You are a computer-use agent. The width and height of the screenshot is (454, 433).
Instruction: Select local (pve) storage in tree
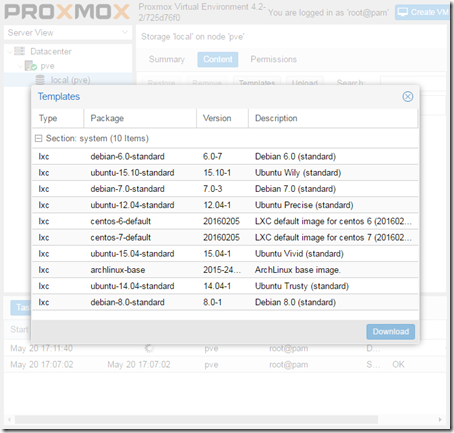pyautogui.click(x=68, y=80)
